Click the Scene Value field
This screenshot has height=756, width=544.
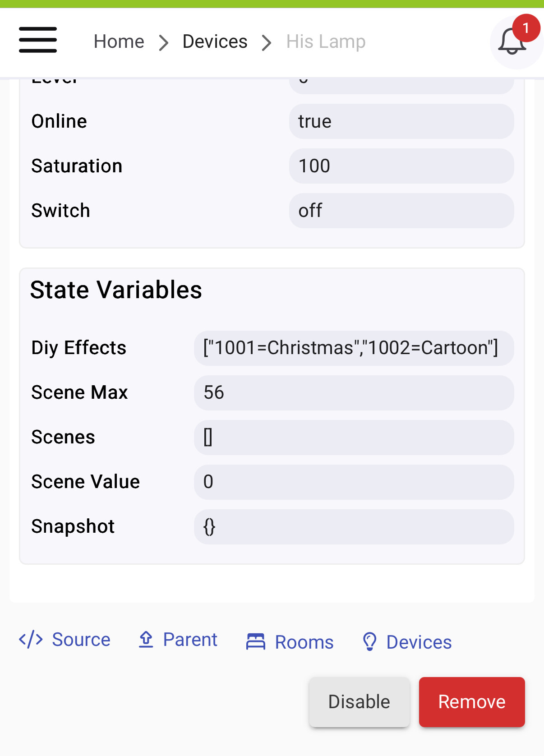point(354,482)
